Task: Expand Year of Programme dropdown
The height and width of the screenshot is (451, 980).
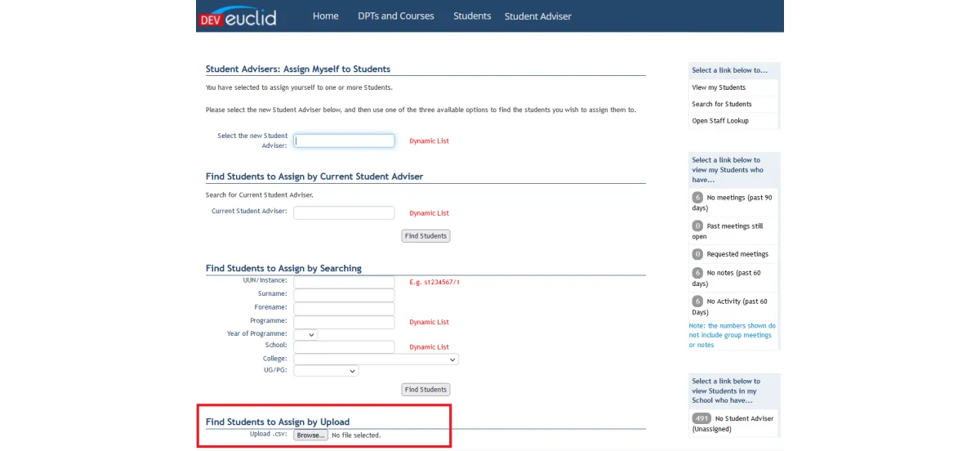Action: (x=305, y=334)
